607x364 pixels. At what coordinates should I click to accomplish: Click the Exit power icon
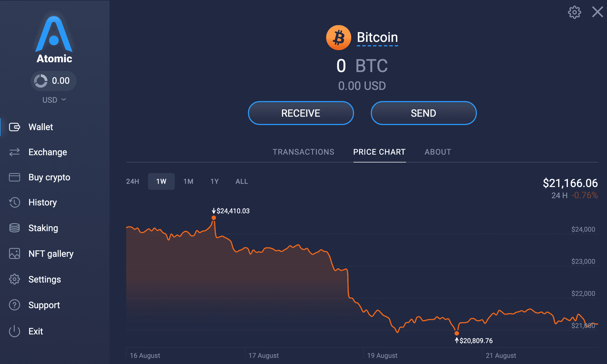point(15,331)
